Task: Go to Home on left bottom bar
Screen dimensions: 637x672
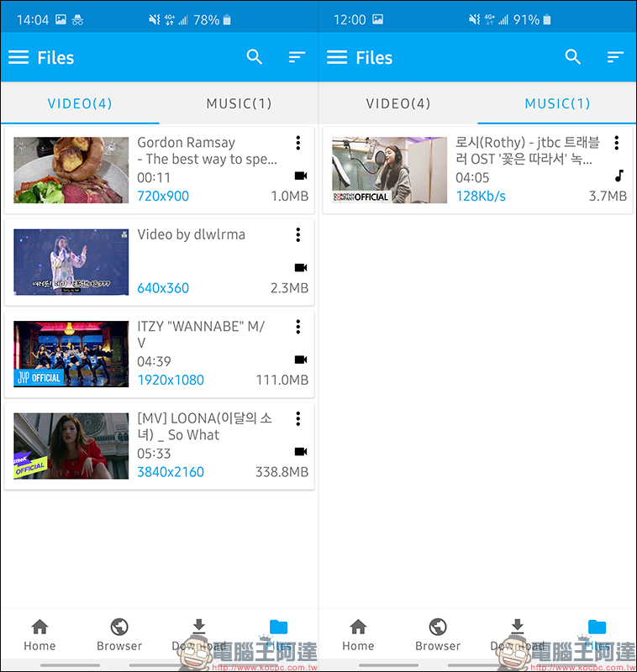Action: (x=39, y=635)
